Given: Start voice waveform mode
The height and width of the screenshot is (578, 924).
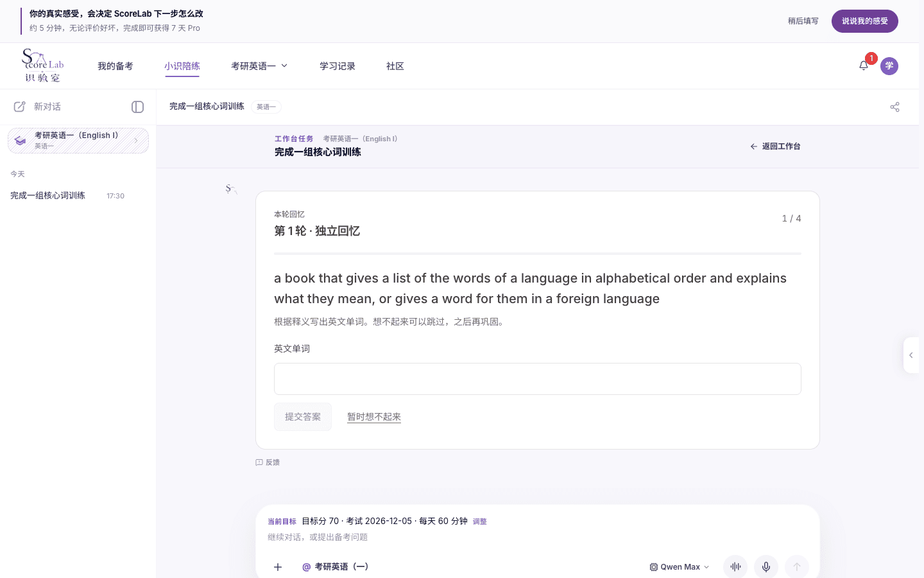Looking at the screenshot, I should (735, 567).
